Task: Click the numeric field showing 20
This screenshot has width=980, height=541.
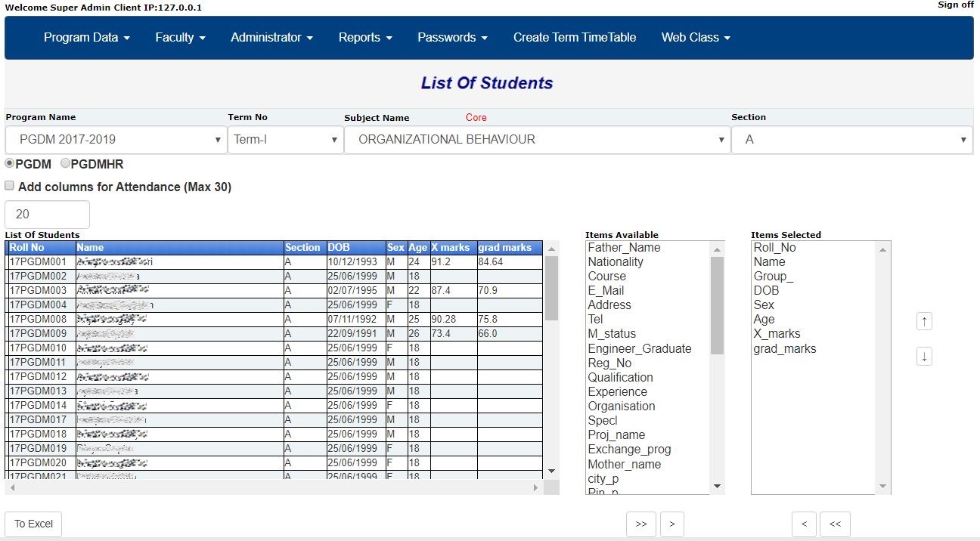Action: [46, 214]
